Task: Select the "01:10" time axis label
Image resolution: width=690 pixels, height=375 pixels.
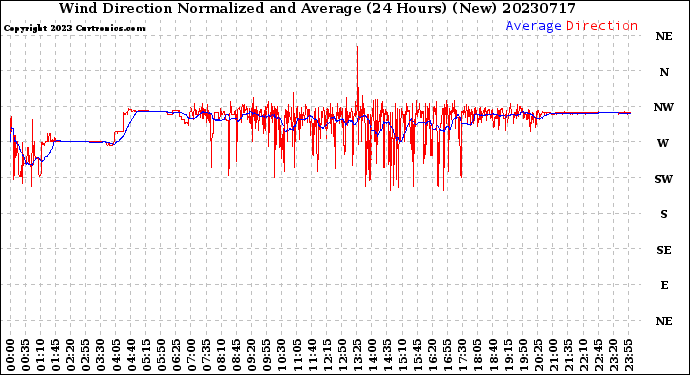Action: [x=41, y=355]
